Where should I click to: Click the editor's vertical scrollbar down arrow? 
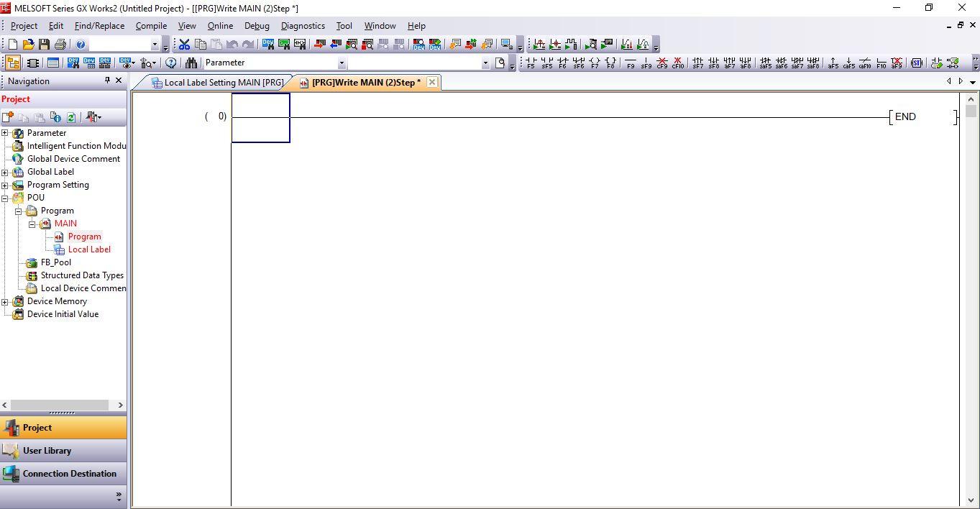pos(970,500)
